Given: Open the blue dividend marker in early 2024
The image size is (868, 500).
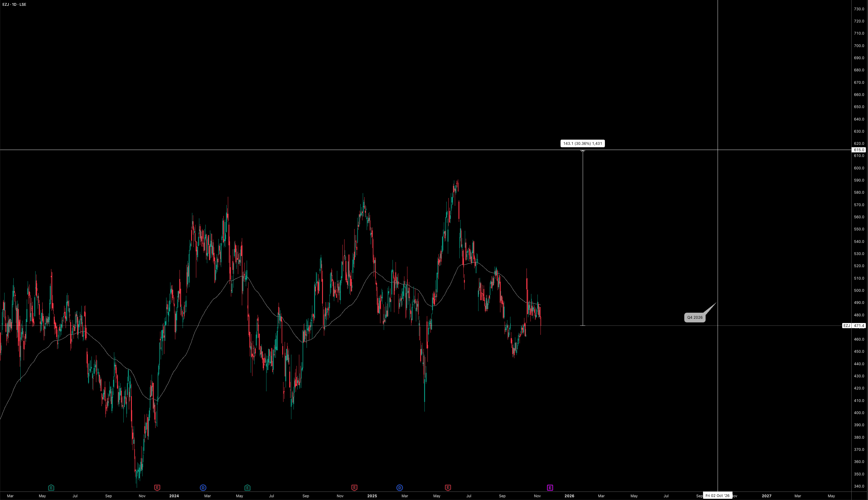Looking at the screenshot, I should point(203,487).
